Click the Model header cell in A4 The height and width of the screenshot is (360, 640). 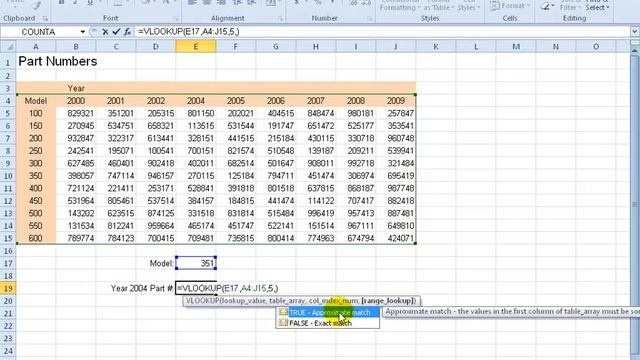coord(36,101)
